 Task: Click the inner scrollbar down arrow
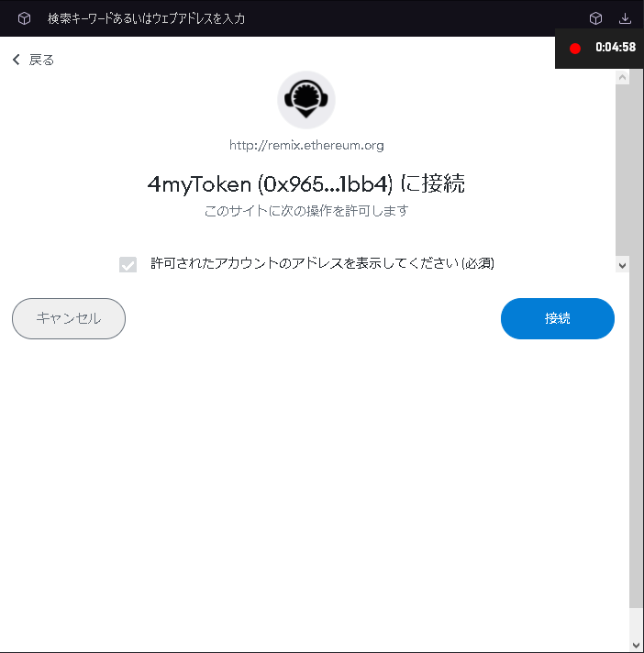[622, 266]
